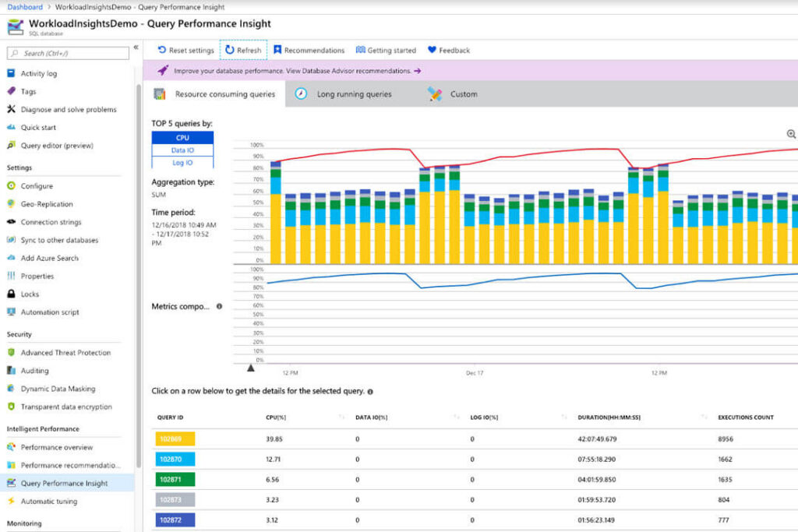The image size is (798, 532).
Task: Click the zoom magnifier icon above chart
Action: pos(791,134)
